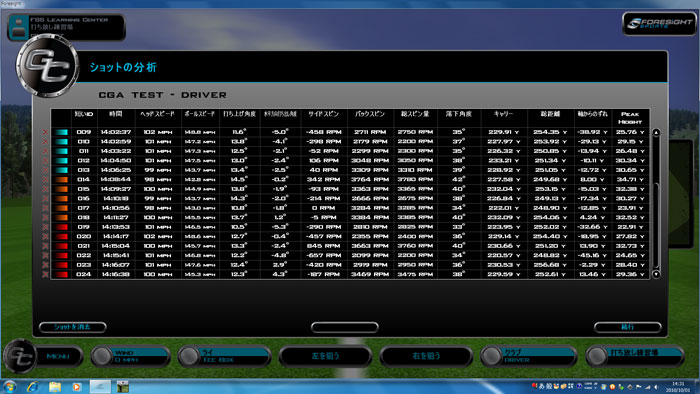Viewport: 700px width, 394px height.
Task: Click the shot list down arrow
Action: (656, 274)
